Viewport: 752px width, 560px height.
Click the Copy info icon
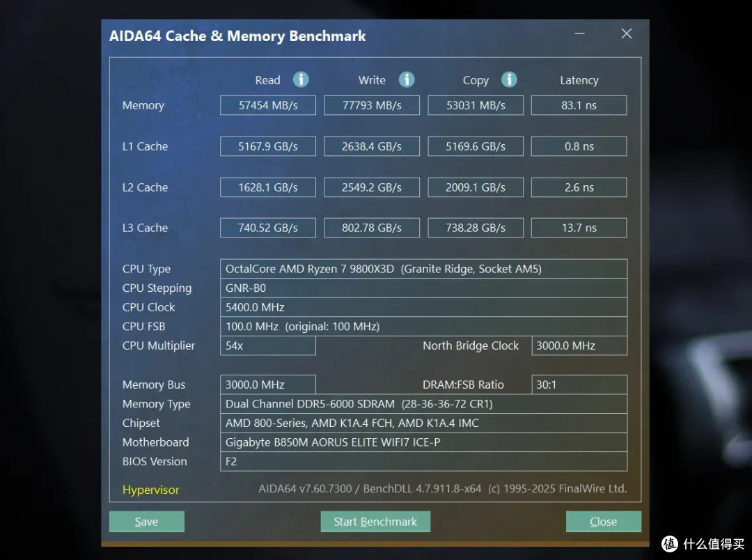click(x=509, y=79)
